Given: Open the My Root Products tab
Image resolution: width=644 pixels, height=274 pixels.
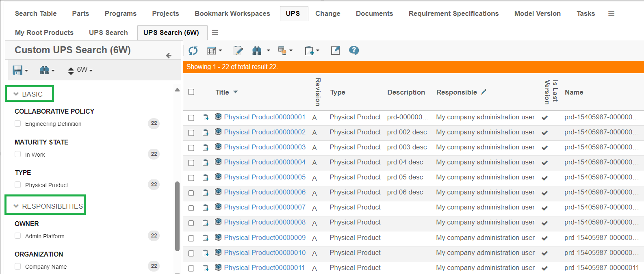Looking at the screenshot, I should pyautogui.click(x=44, y=32).
